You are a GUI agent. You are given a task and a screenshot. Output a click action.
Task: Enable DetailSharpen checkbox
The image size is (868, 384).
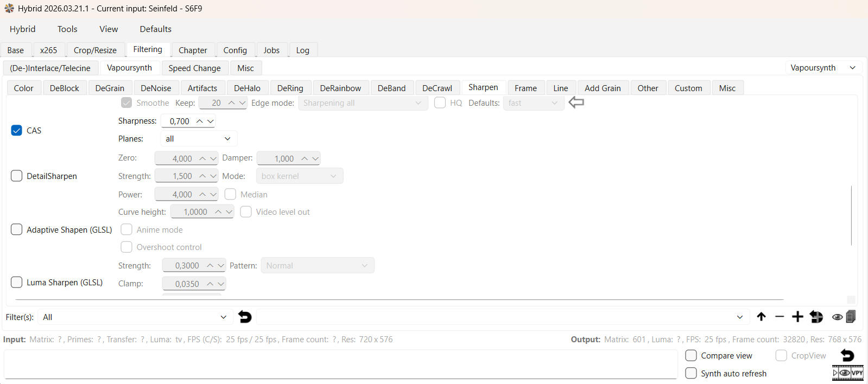point(17,176)
